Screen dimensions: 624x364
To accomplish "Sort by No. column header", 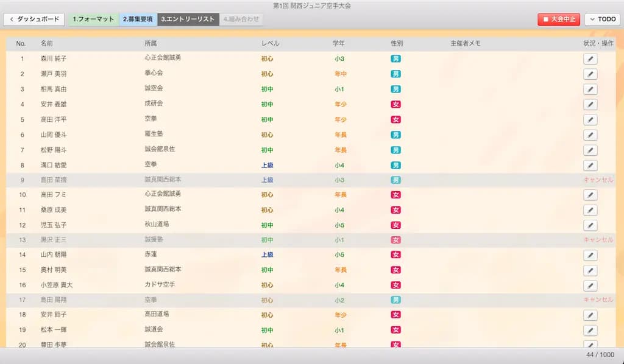I will click(x=21, y=43).
